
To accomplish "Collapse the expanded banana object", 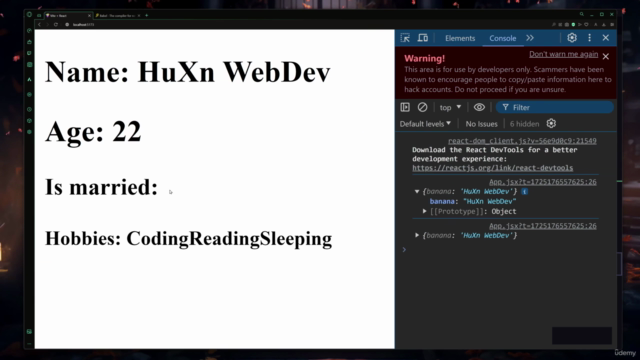I will [x=417, y=191].
